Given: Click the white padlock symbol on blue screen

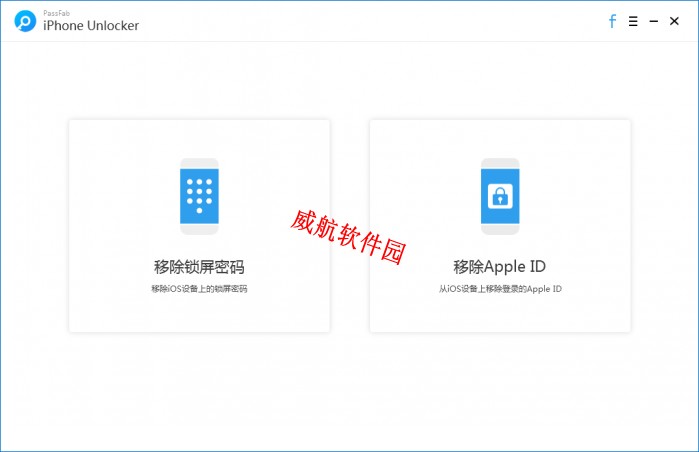Looking at the screenshot, I should click(499, 197).
